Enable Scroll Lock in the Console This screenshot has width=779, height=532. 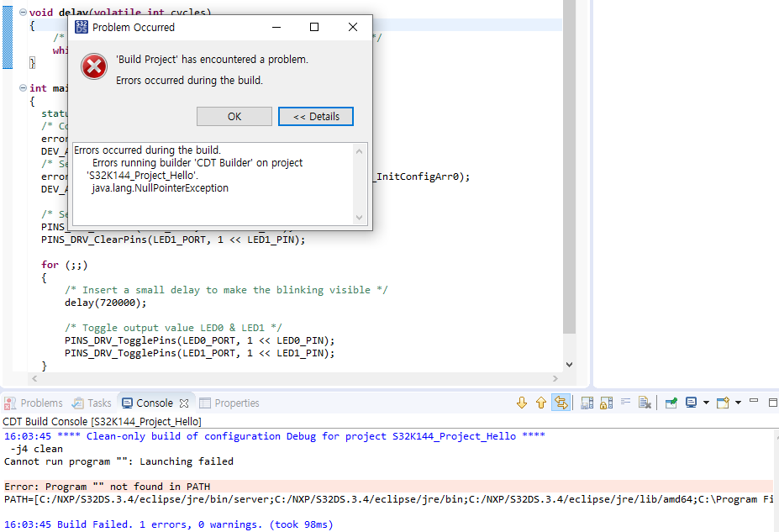click(605, 403)
